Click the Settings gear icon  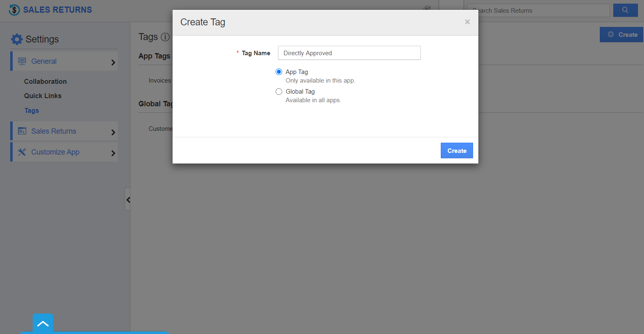pyautogui.click(x=17, y=39)
